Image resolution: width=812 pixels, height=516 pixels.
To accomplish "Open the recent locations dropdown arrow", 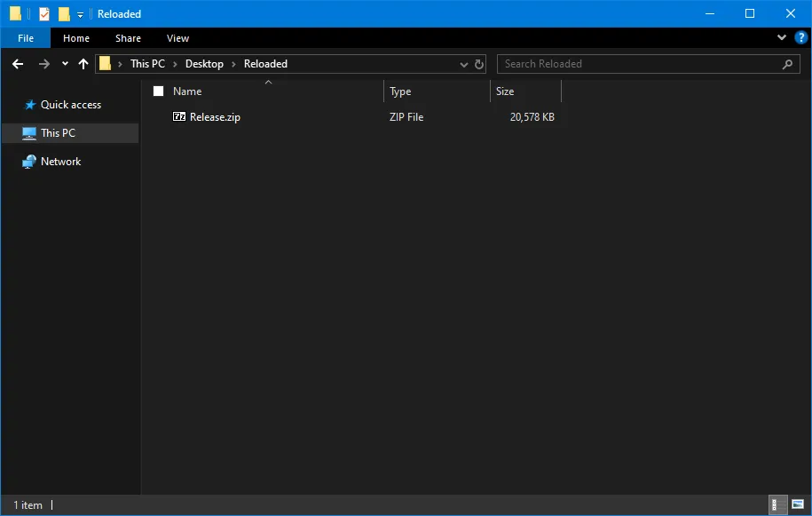I will (x=64, y=63).
